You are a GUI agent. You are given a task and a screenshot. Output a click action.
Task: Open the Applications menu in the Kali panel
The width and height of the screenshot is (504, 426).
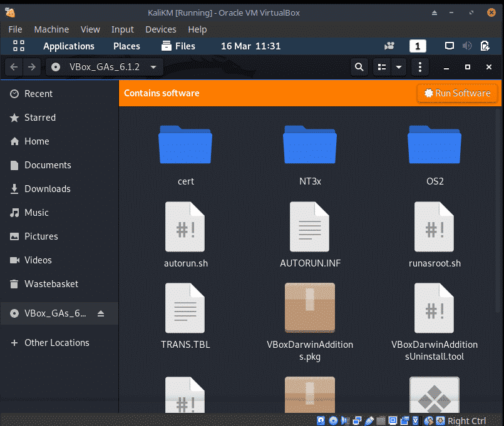[68, 46]
